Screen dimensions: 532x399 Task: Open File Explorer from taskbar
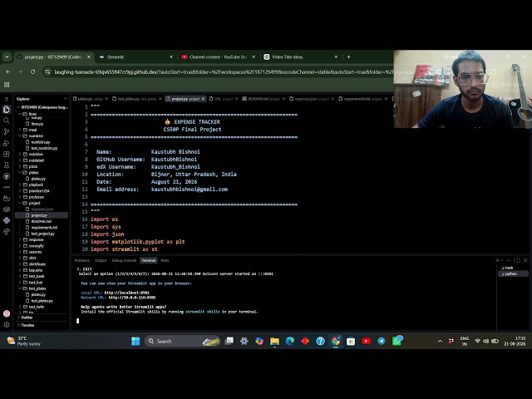point(274,341)
